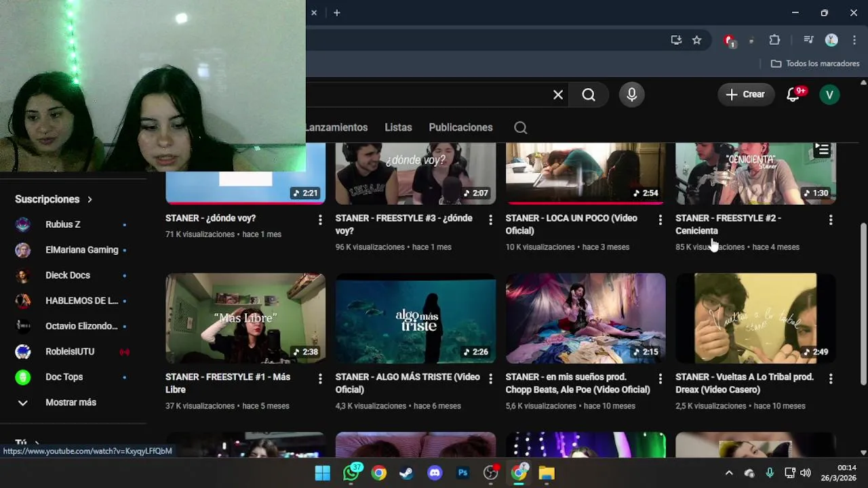Search within channel using magnifier icon
The image size is (868, 488).
point(520,127)
